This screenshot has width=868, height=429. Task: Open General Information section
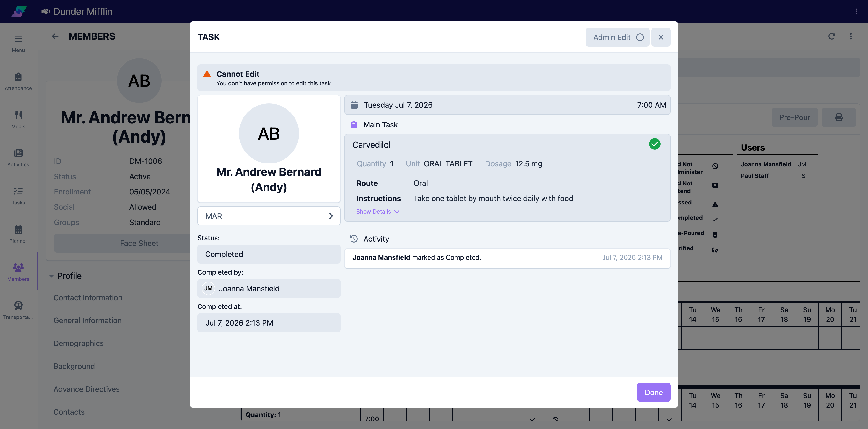(x=87, y=321)
